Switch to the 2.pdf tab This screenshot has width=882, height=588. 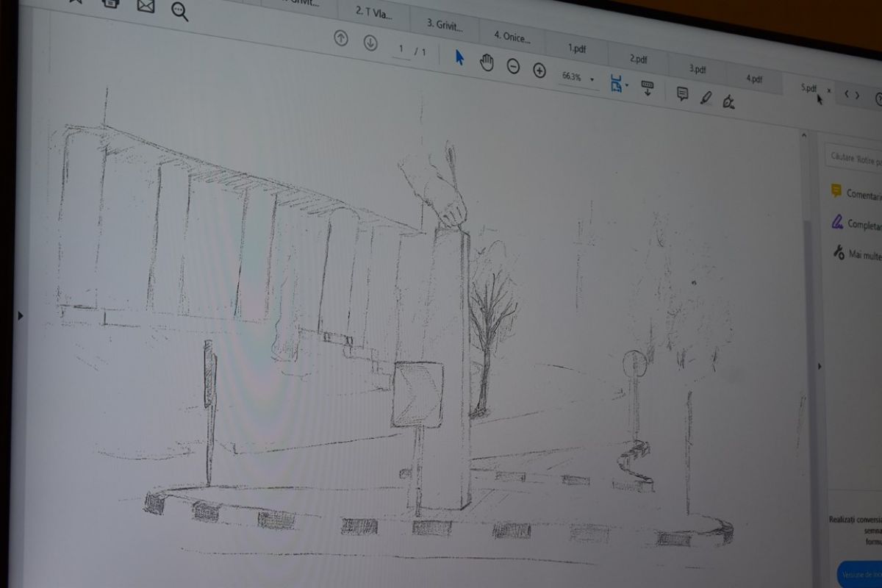638,59
